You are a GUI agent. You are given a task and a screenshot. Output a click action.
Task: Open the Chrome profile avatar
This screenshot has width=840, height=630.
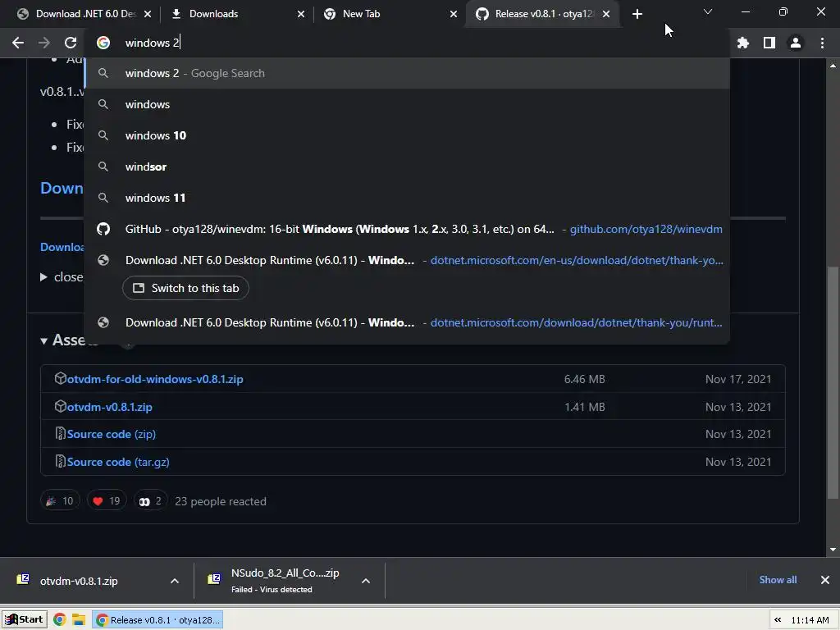[x=796, y=43]
